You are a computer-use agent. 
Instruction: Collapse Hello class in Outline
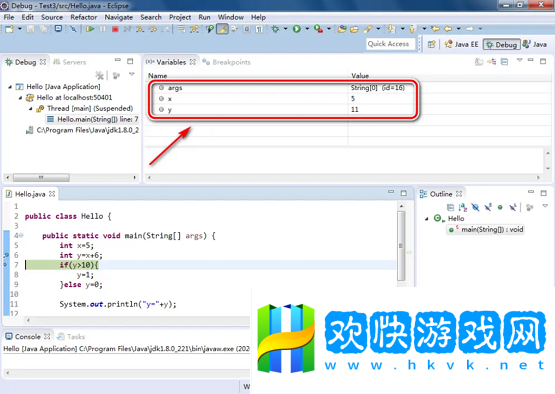click(427, 219)
